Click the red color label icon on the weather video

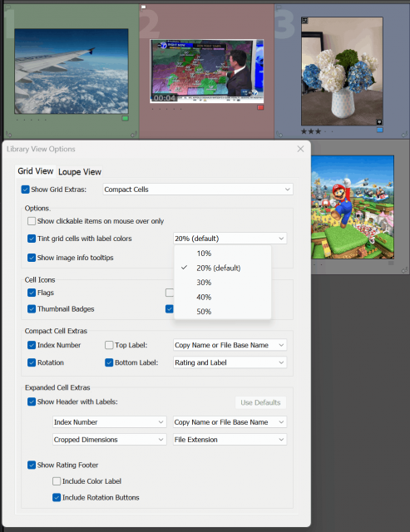click(x=260, y=107)
